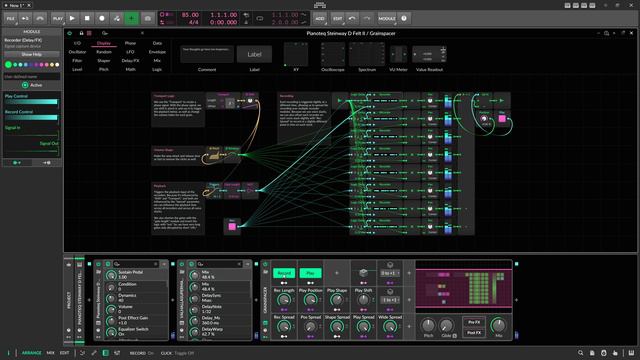Image resolution: width=640 pixels, height=360 pixels.
Task: Toggle the Grid window power icon
Action: click(69, 33)
